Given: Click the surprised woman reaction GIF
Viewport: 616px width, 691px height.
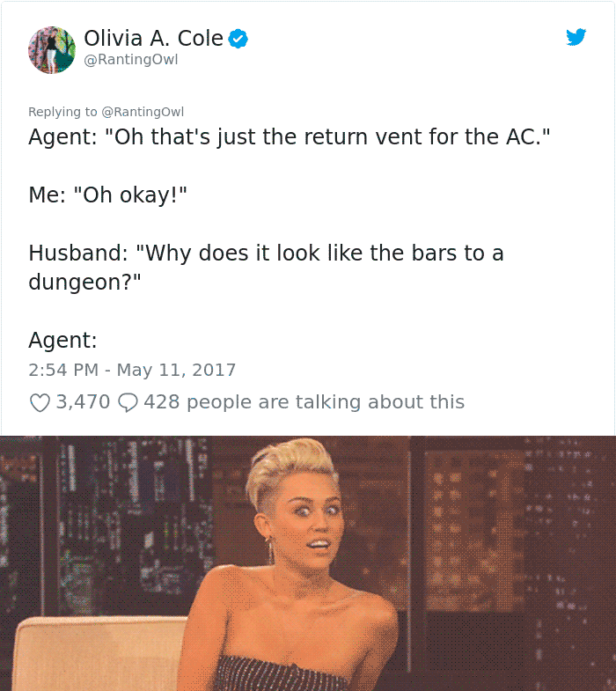Looking at the screenshot, I should (308, 563).
